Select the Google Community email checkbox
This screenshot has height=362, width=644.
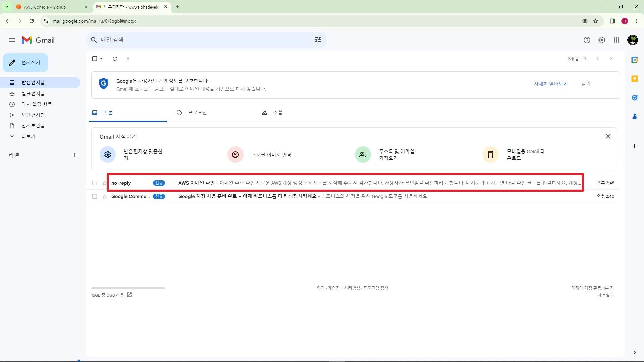coord(95,196)
